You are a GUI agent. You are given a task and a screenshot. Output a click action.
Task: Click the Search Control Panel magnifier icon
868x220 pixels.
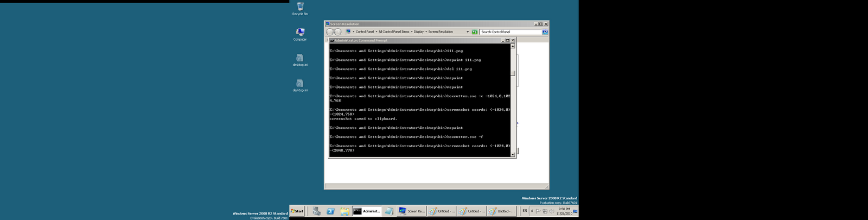point(545,32)
